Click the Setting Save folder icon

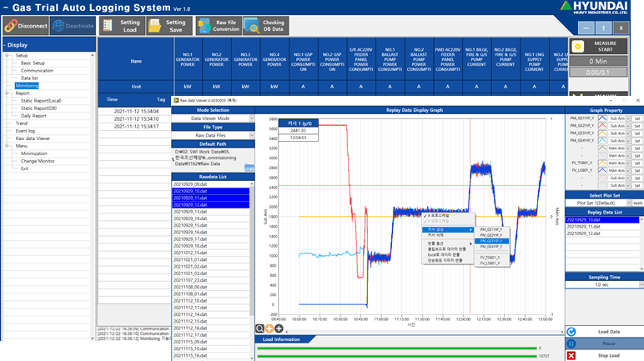pyautogui.click(x=156, y=25)
